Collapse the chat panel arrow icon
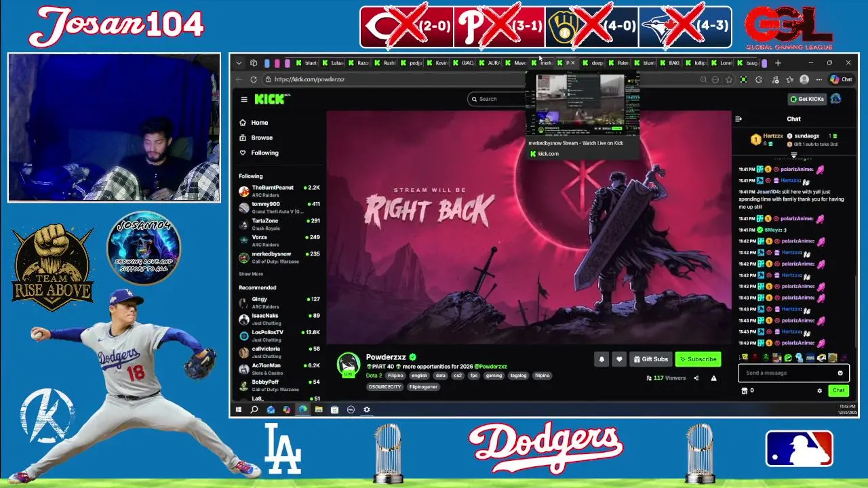868x488 pixels. coord(738,119)
